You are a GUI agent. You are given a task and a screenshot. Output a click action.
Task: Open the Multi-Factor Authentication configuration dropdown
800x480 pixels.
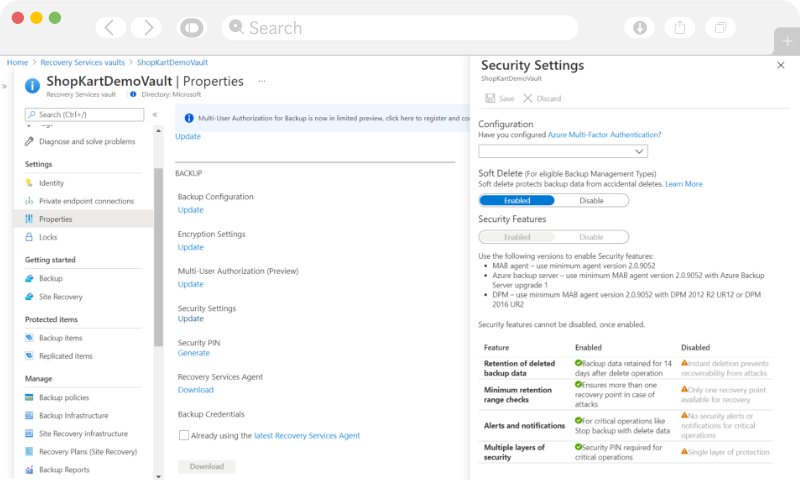[564, 151]
